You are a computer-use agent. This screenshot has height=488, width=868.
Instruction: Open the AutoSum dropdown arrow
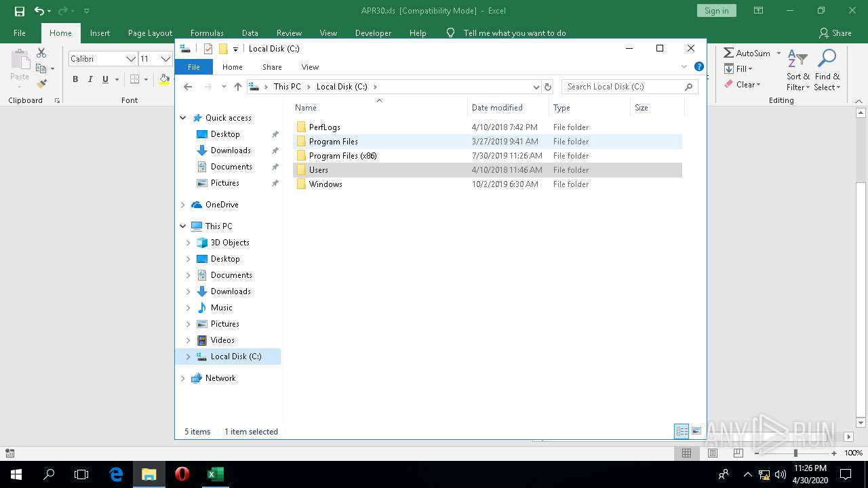tap(778, 53)
